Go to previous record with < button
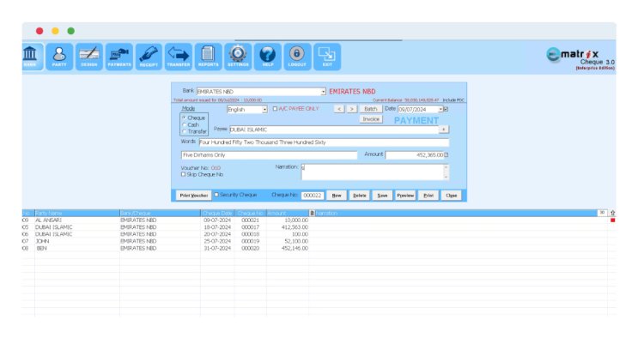This screenshot has height=356, width=644. point(339,109)
